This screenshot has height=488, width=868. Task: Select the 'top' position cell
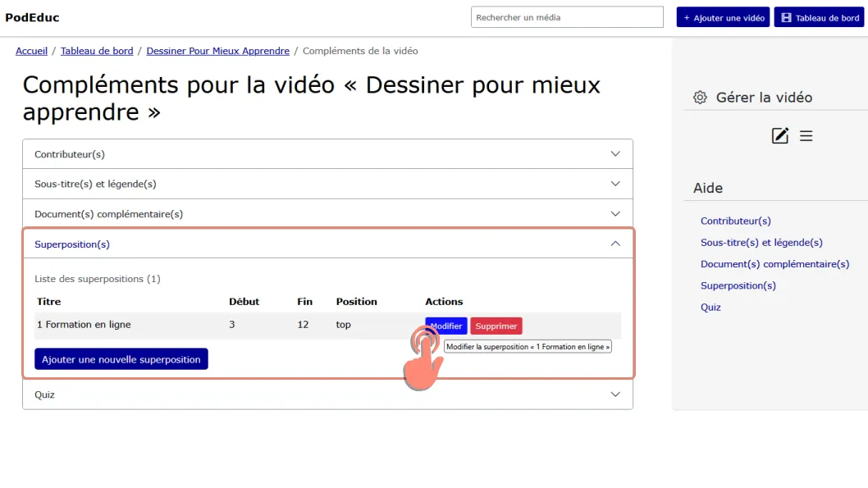[x=343, y=325]
